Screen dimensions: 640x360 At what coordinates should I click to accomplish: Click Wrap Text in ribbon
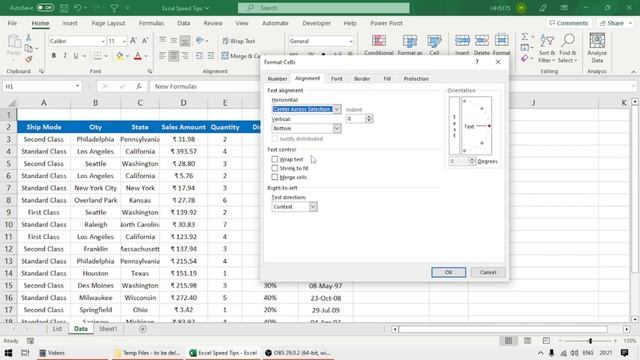point(239,41)
